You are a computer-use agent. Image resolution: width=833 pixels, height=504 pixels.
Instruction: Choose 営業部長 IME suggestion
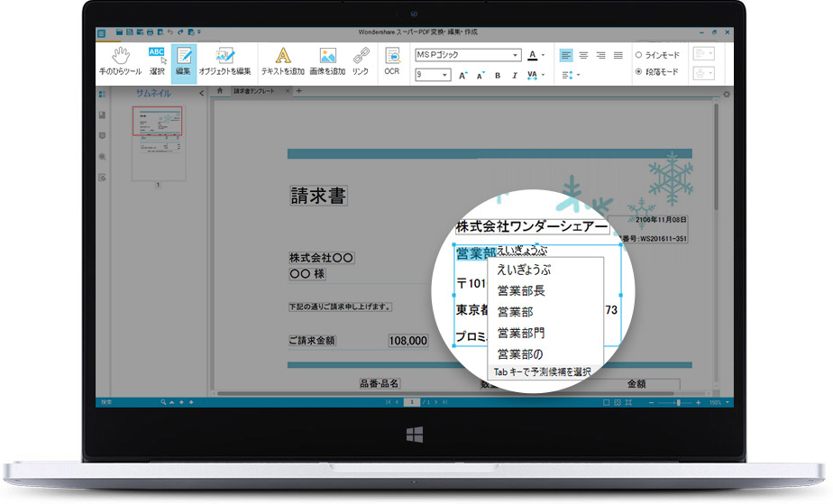pos(521,290)
